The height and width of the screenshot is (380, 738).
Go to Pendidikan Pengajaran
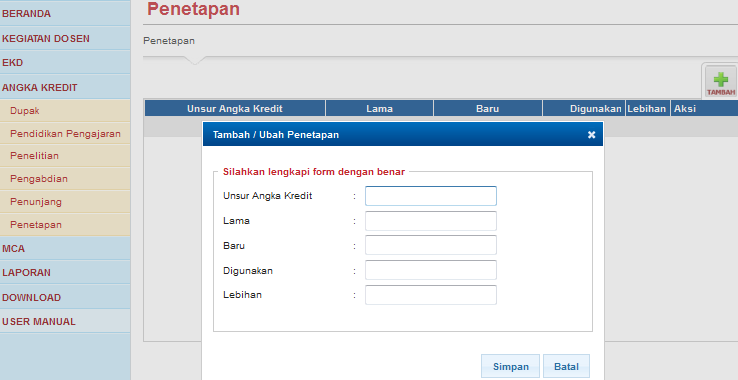point(65,134)
